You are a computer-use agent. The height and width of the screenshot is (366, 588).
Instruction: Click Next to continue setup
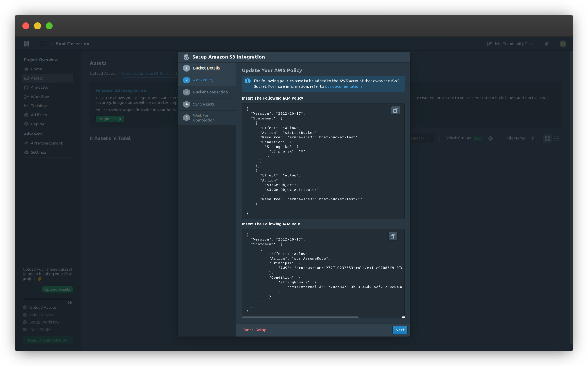pyautogui.click(x=400, y=330)
